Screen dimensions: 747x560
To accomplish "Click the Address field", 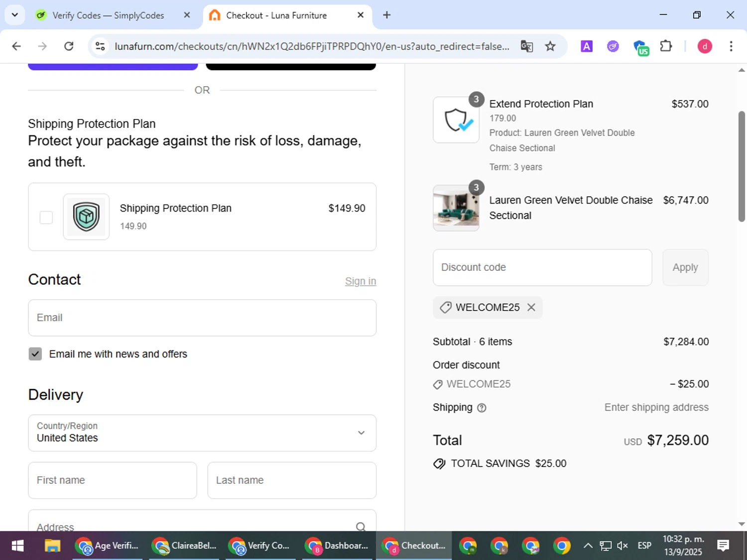I will click(x=202, y=521).
